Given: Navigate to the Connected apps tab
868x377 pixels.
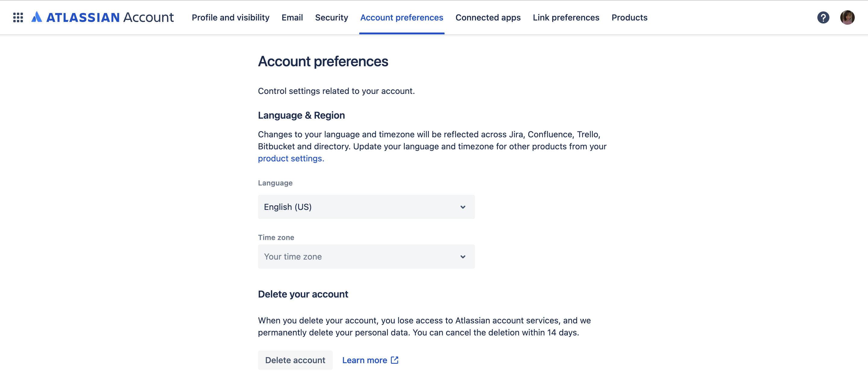Looking at the screenshot, I should tap(488, 17).
